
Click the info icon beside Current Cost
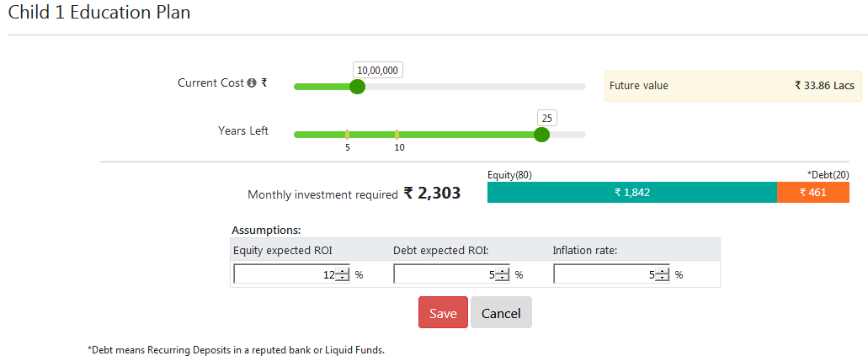pyautogui.click(x=251, y=83)
